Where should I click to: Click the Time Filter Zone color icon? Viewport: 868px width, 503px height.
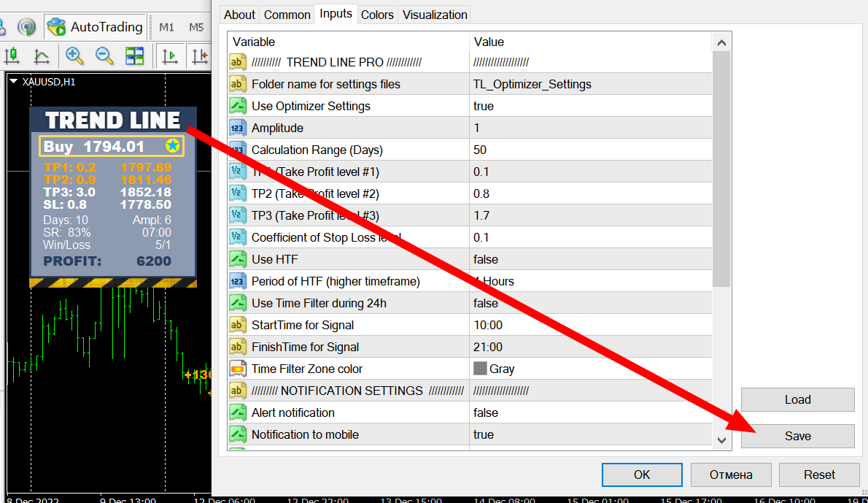tap(238, 369)
